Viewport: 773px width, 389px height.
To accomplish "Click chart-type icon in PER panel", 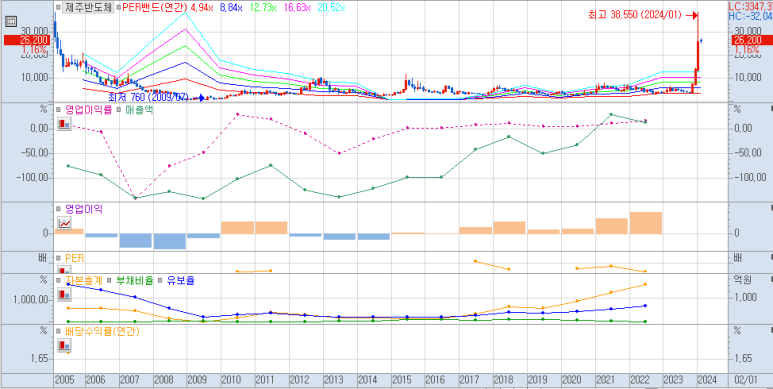I will (65, 270).
